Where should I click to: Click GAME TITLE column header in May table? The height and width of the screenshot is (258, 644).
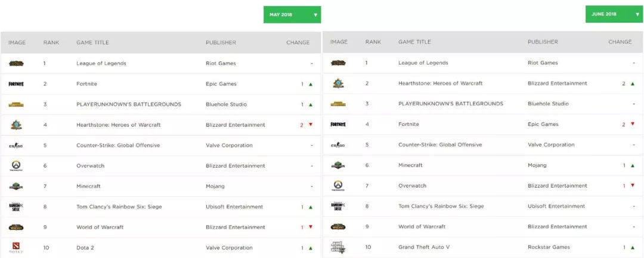pyautogui.click(x=92, y=42)
